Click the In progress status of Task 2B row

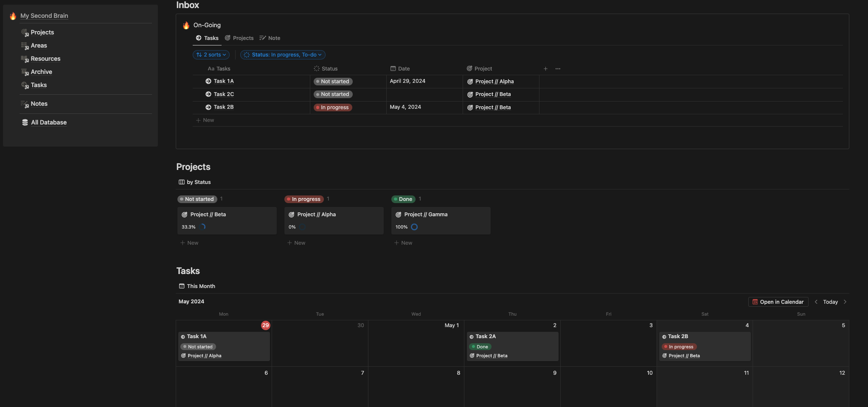tap(333, 107)
